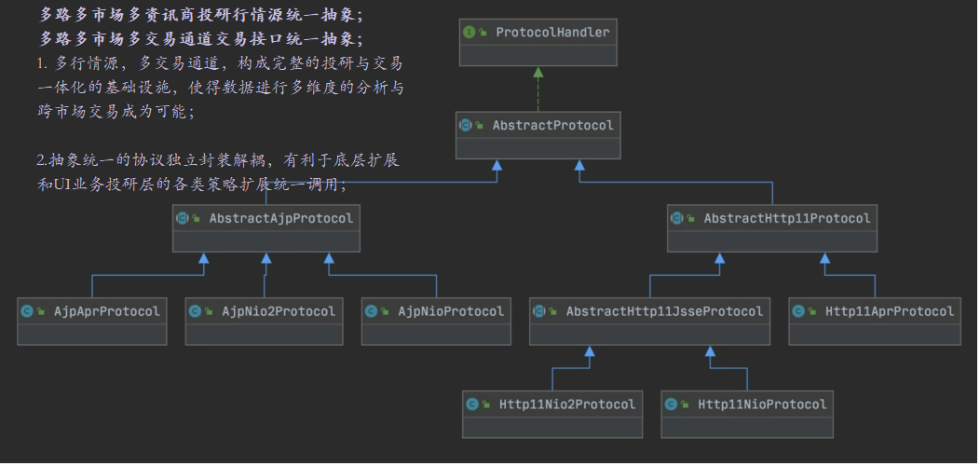Select the AbstractProtocol class node
Image resolution: width=980 pixels, height=466 pixels.
[x=538, y=135]
